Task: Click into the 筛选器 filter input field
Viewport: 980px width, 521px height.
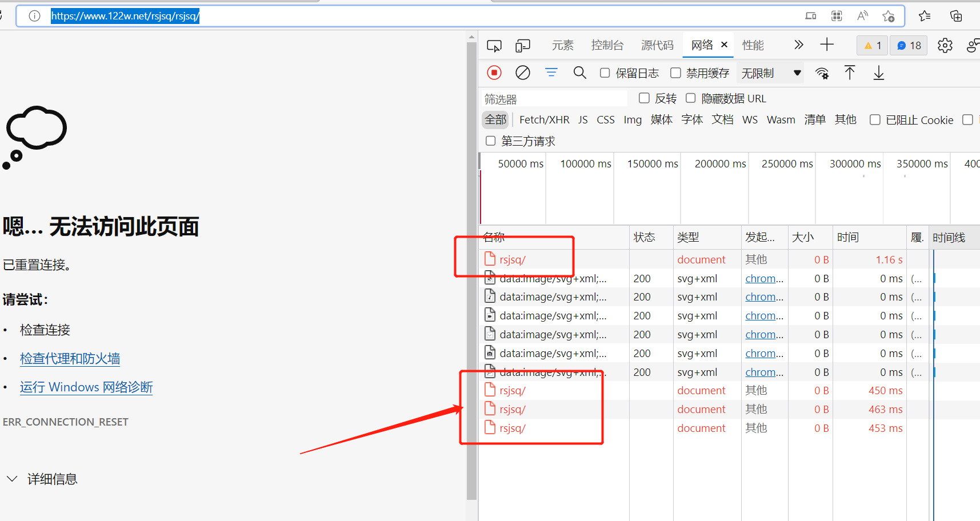Action: pos(554,99)
